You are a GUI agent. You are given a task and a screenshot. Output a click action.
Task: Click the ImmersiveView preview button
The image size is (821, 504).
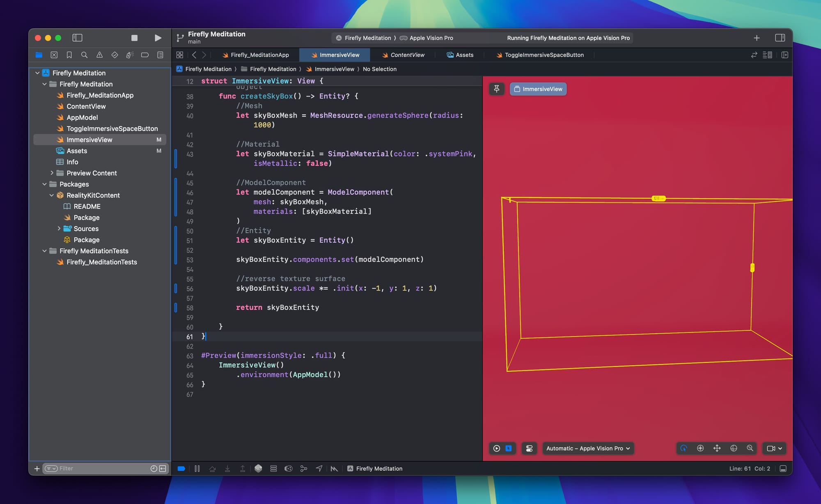click(x=538, y=89)
